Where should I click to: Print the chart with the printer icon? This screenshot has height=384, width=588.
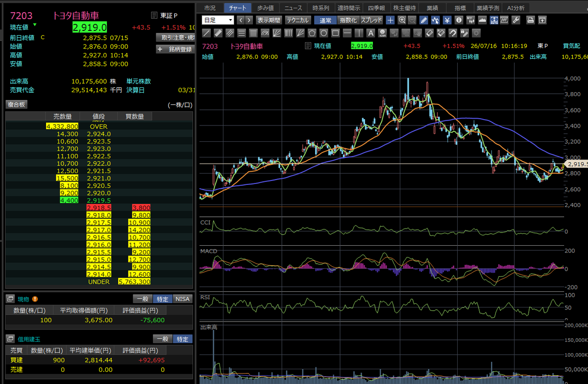pyautogui.click(x=531, y=20)
